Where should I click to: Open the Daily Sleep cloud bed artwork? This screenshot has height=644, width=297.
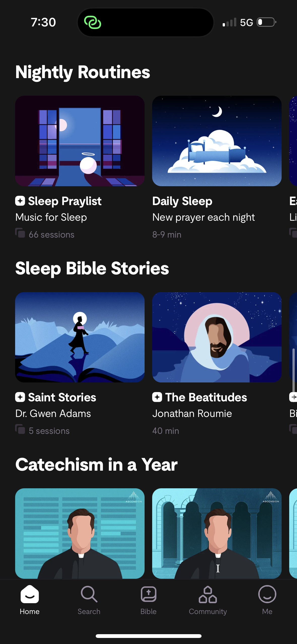(x=217, y=141)
